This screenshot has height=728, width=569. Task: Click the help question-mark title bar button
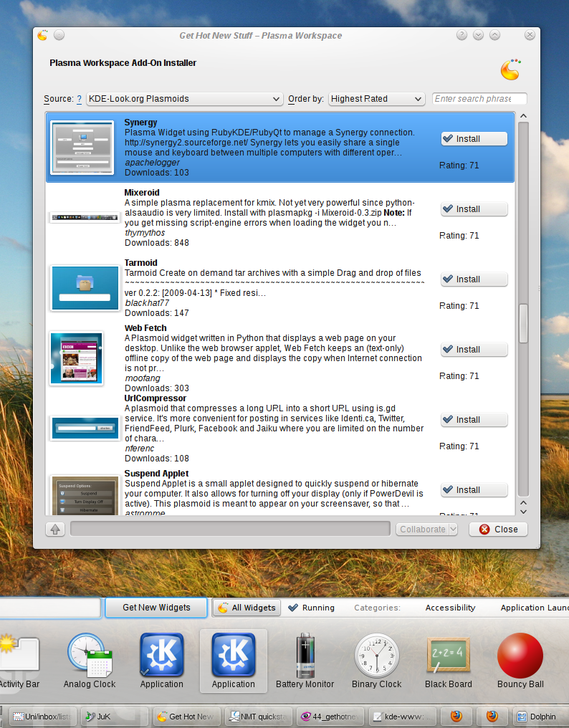(x=462, y=35)
